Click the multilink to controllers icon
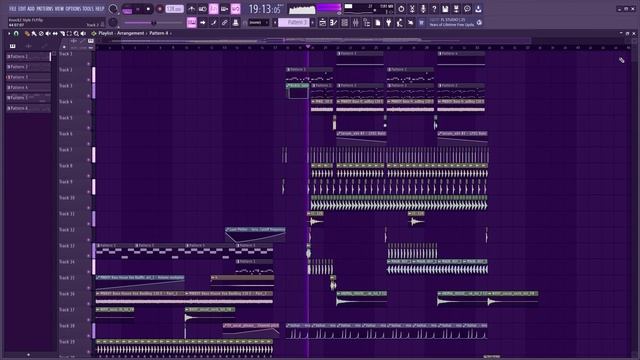This screenshot has height=360, width=640. pos(224,22)
